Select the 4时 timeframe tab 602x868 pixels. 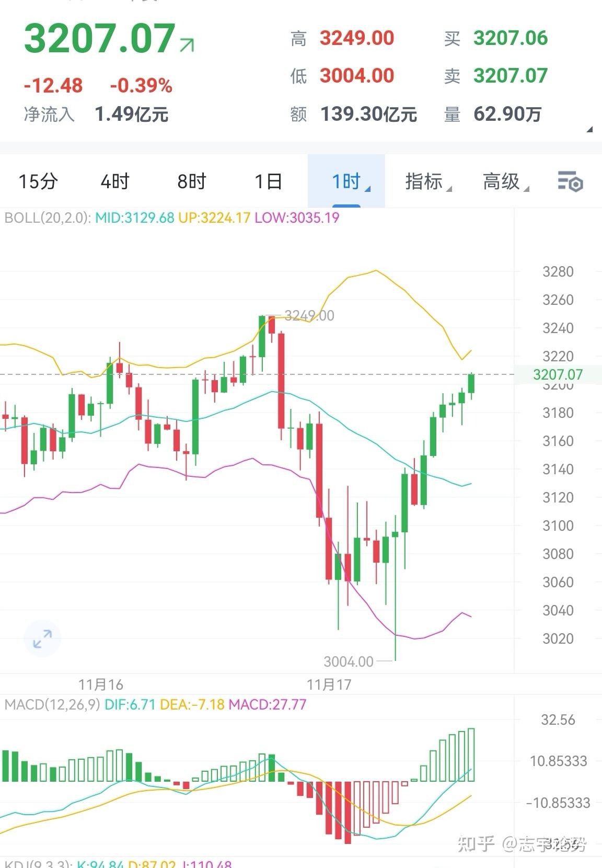pyautogui.click(x=113, y=182)
